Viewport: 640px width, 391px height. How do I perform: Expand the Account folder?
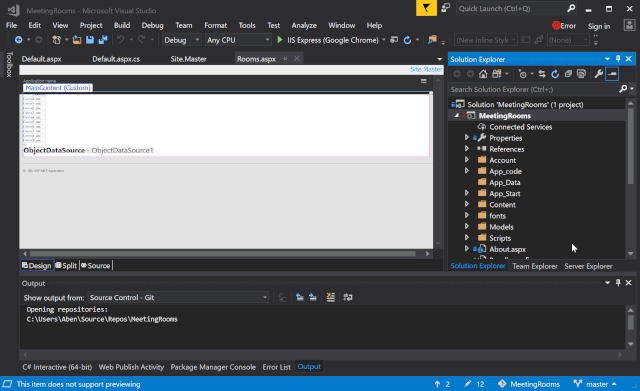coord(467,160)
